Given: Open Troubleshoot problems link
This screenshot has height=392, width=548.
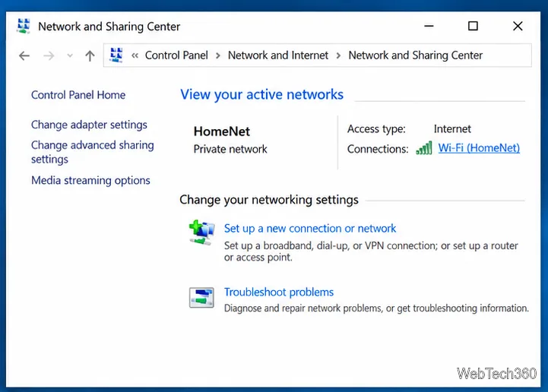Looking at the screenshot, I should 279,292.
